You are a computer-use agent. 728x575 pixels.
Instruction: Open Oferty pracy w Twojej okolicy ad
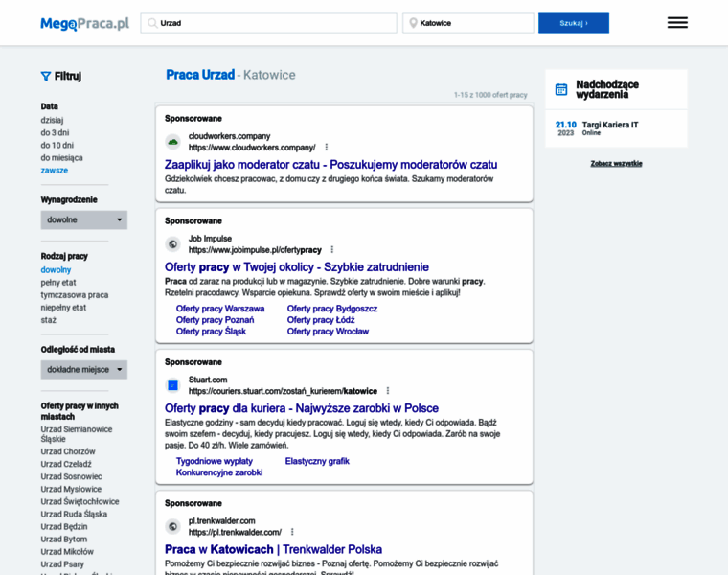pyautogui.click(x=297, y=267)
